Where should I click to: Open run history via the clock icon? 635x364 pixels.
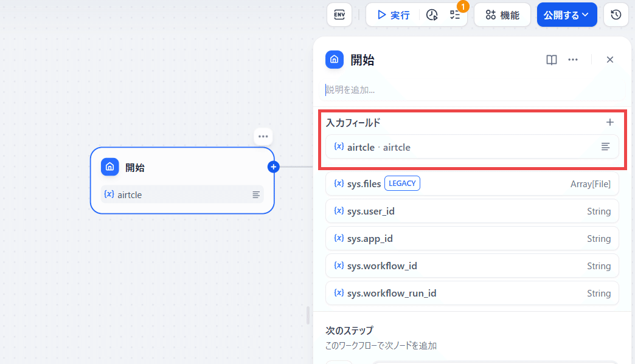[x=432, y=15]
